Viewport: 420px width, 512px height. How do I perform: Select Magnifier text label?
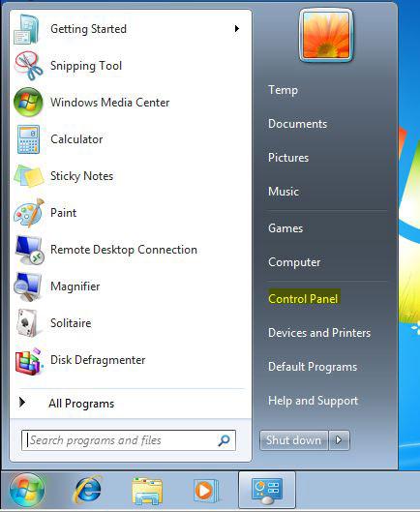click(75, 286)
